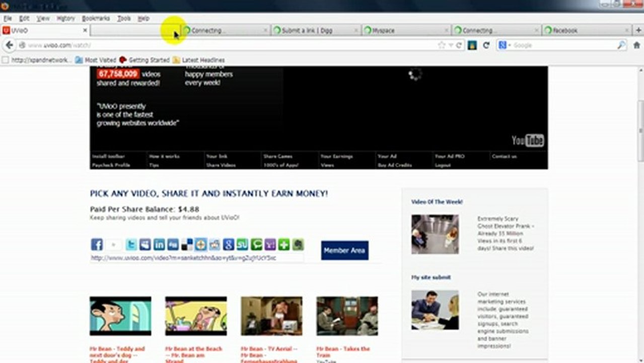Share with the Google icon
This screenshot has width=644, height=363.
(x=229, y=245)
